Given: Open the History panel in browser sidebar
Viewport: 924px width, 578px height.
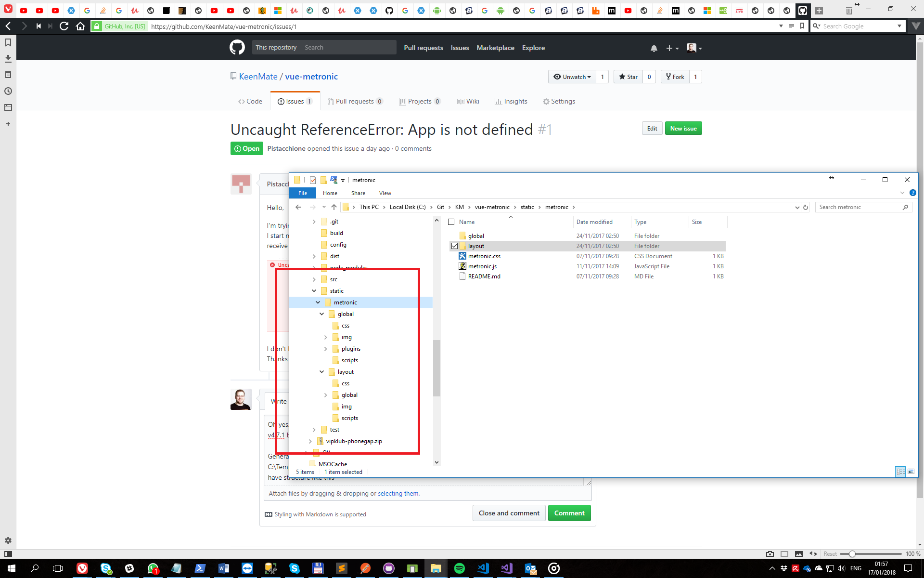Looking at the screenshot, I should [x=8, y=91].
